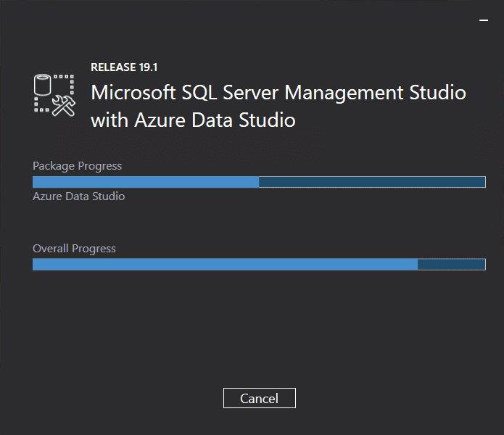Click the word 'Microsoft' in the title

[x=133, y=93]
